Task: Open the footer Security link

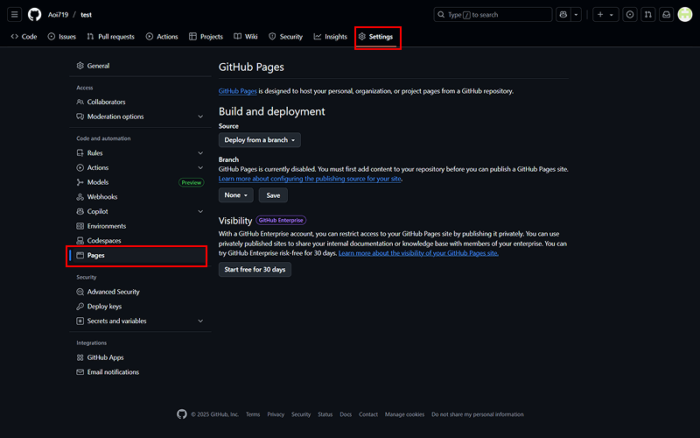Action: [x=301, y=414]
